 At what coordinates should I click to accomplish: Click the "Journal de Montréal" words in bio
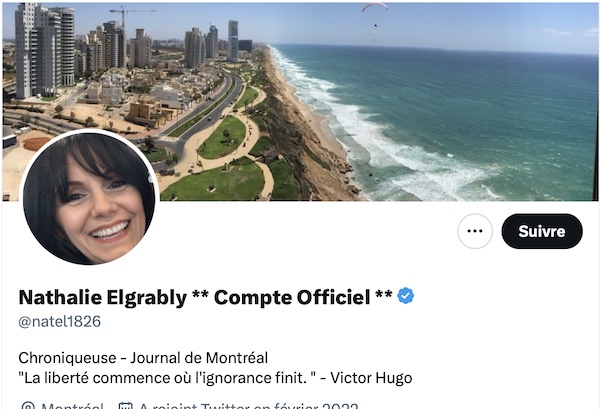click(199, 358)
